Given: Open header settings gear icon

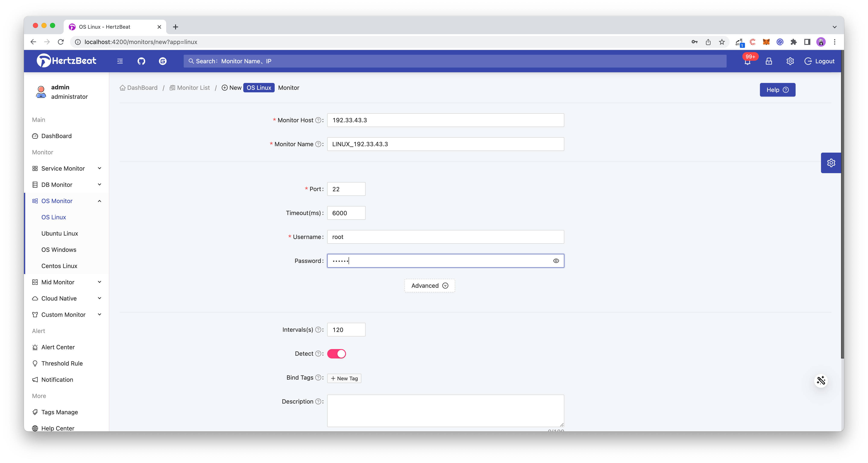Looking at the screenshot, I should pyautogui.click(x=790, y=61).
